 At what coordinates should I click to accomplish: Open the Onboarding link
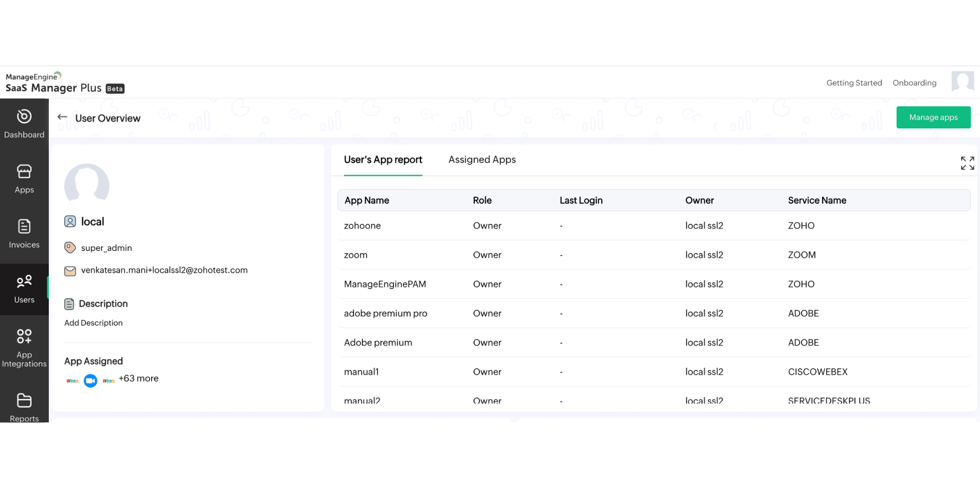914,83
